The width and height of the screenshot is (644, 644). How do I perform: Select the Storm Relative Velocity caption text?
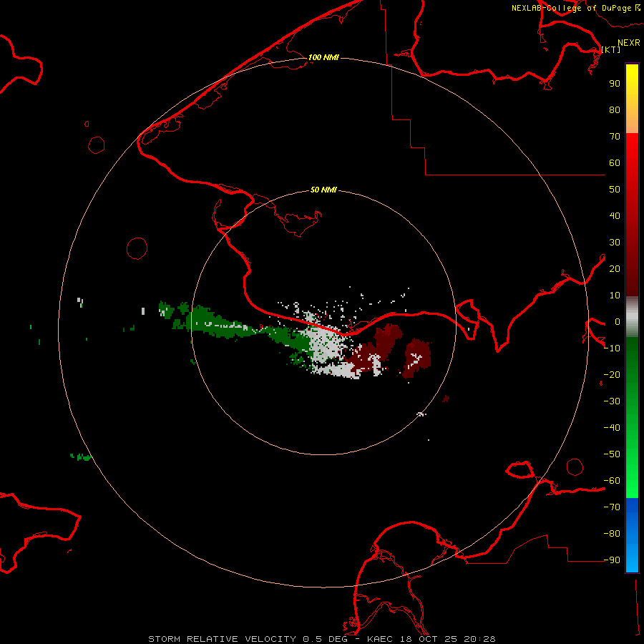[321, 639]
